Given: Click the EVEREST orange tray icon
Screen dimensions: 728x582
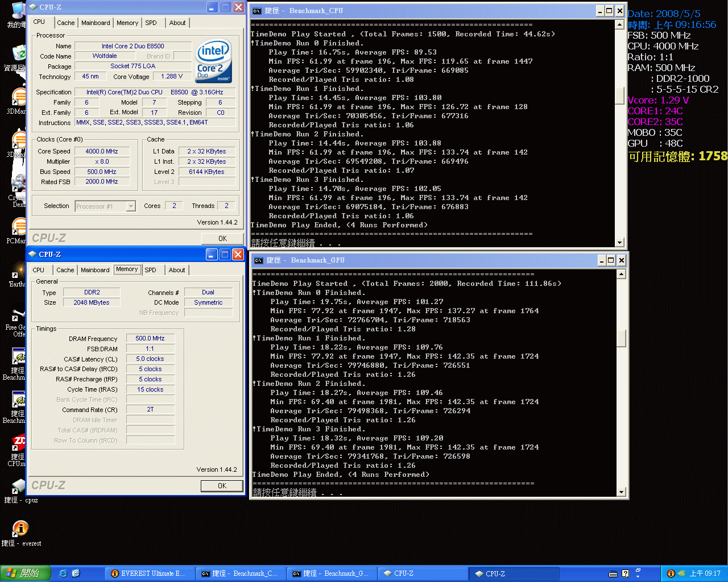Looking at the screenshot, I should (x=671, y=573).
